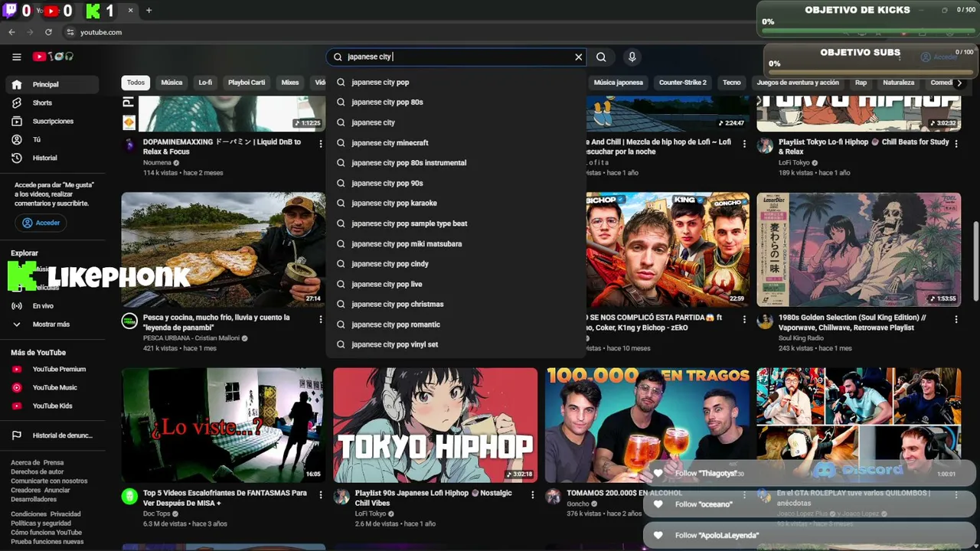
Task: Select the Música japonesa filter chip
Action: click(619, 83)
